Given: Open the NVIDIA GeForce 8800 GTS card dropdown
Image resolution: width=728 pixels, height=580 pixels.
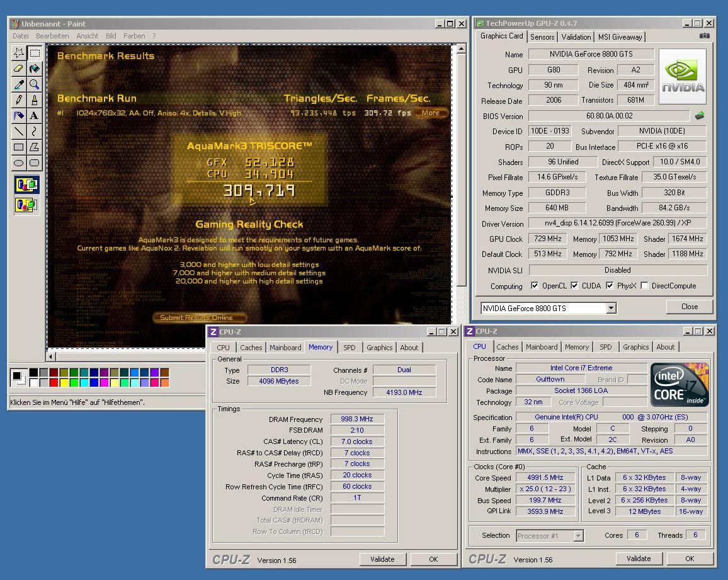Looking at the screenshot, I should coord(611,308).
